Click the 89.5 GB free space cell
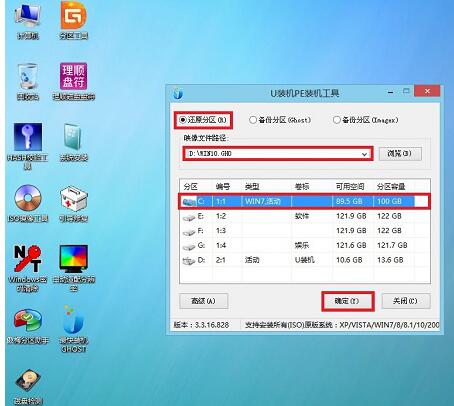The image size is (454, 406). click(x=349, y=201)
